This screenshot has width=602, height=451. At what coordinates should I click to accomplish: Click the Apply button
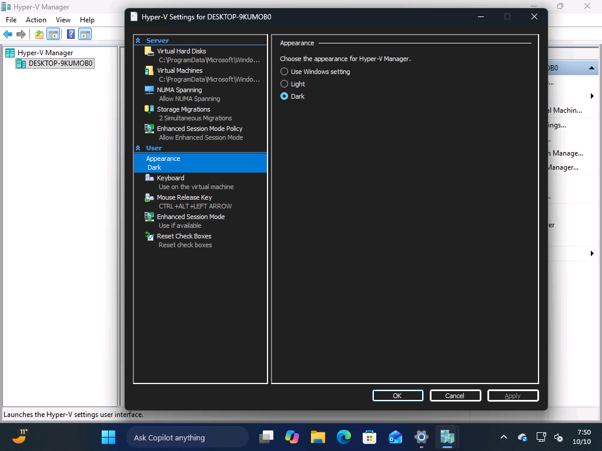point(513,396)
